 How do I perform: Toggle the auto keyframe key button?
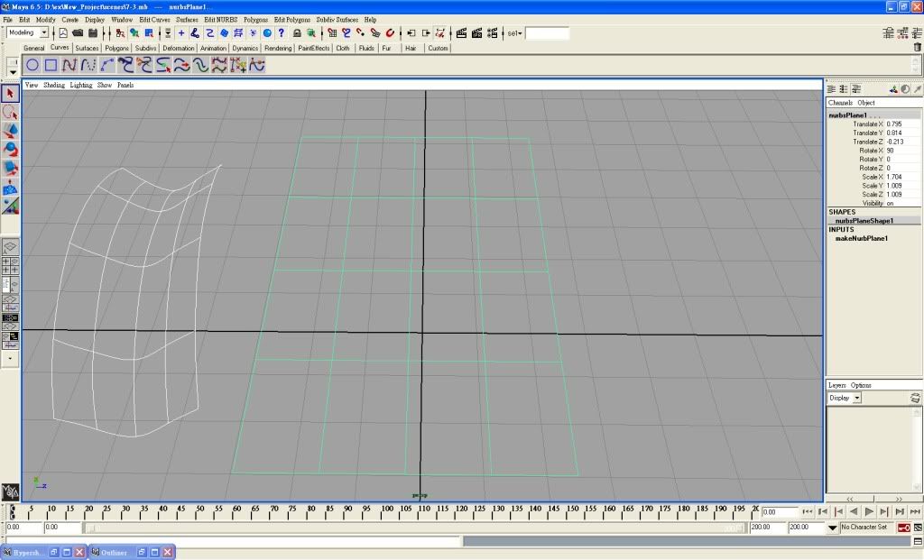903,528
